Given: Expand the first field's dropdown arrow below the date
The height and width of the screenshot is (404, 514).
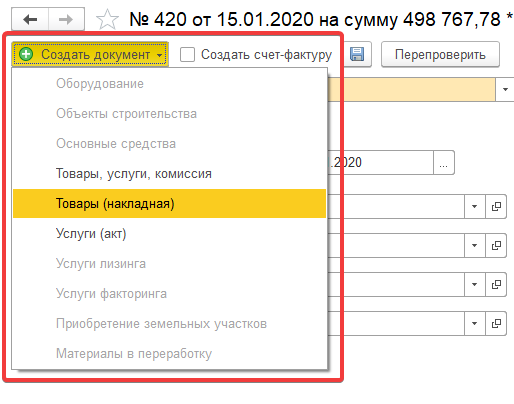Looking at the screenshot, I should pos(475,206).
